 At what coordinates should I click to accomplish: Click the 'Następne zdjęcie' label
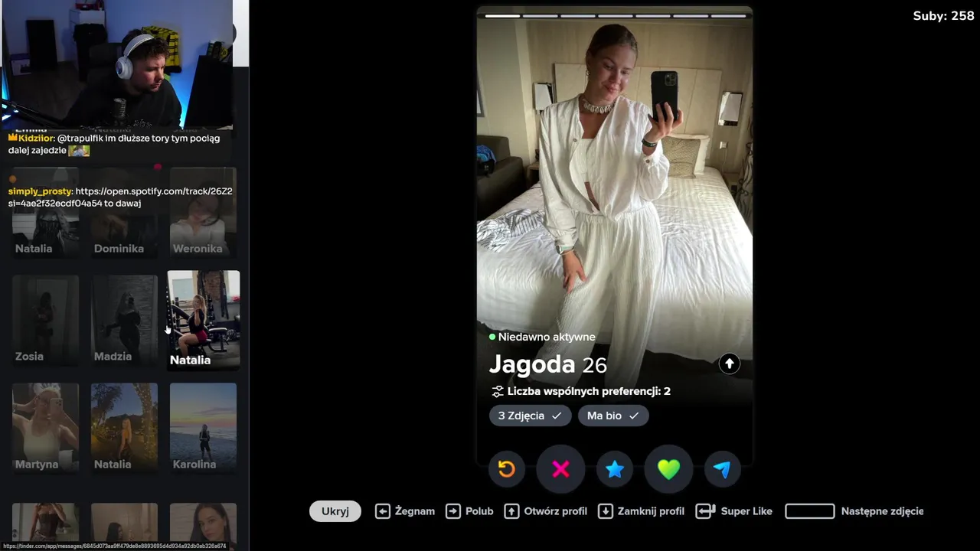click(882, 511)
